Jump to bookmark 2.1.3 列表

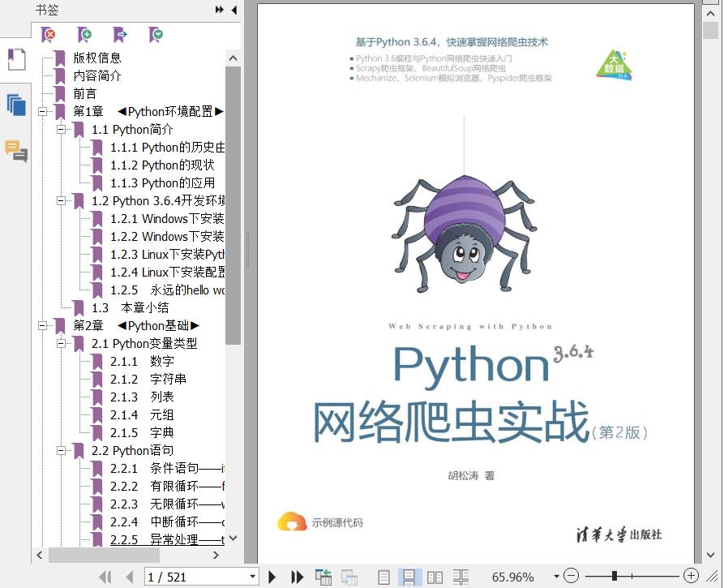(x=142, y=397)
